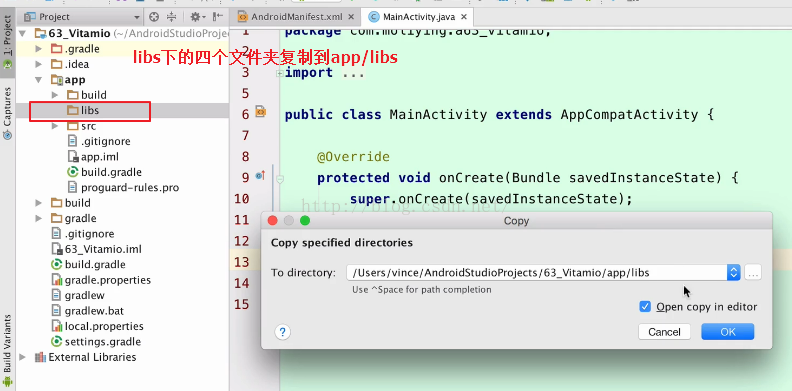This screenshot has width=792, height=391.
Task: Click the class gutter icon on line 6
Action: 261,112
